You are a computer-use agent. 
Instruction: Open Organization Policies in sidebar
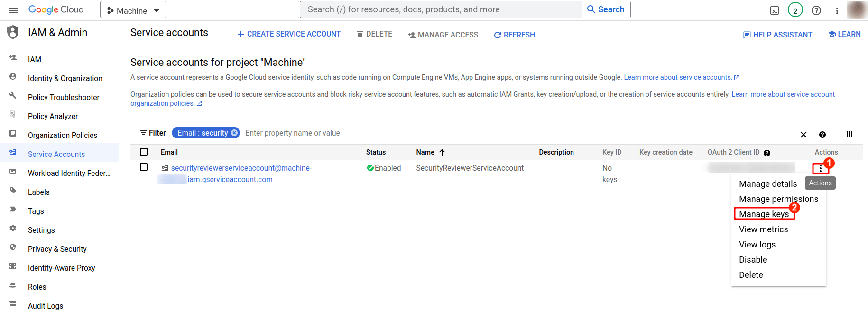63,135
